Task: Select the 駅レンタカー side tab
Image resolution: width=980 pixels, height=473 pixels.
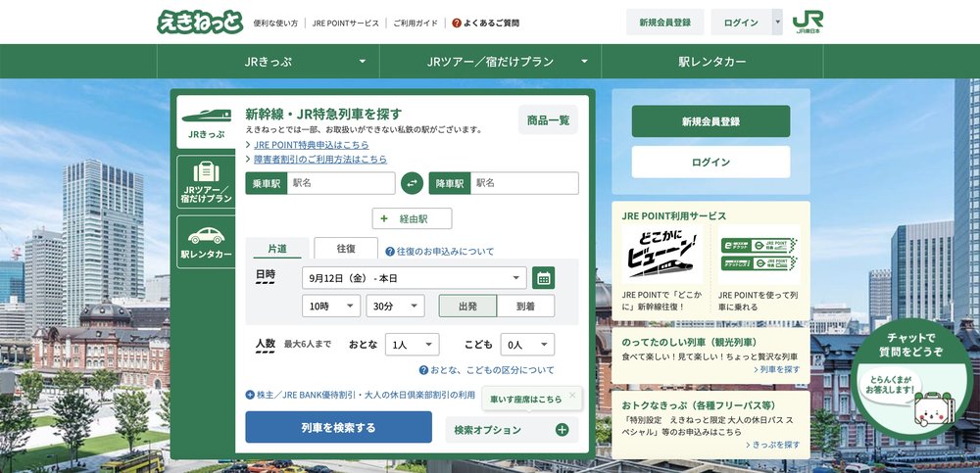Action: pos(206,242)
